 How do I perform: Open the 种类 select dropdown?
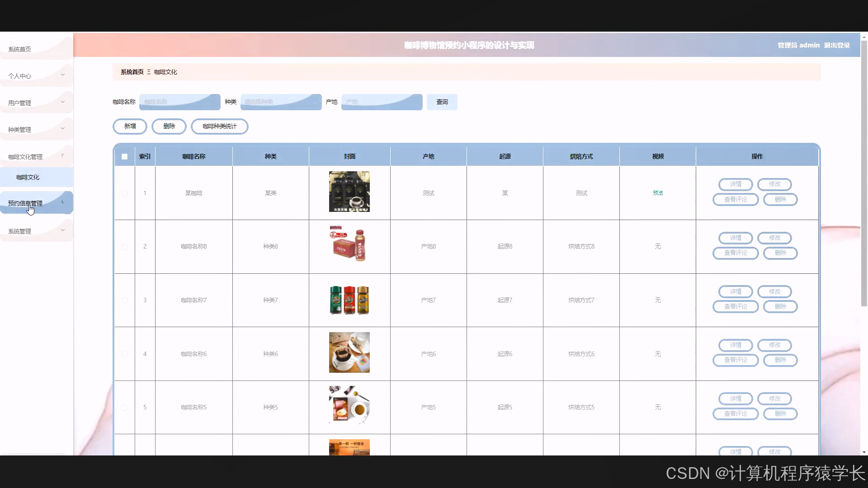click(x=281, y=102)
